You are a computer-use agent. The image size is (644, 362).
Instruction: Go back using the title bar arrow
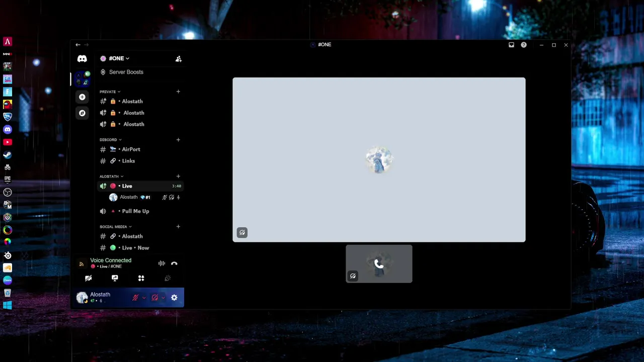pyautogui.click(x=78, y=45)
